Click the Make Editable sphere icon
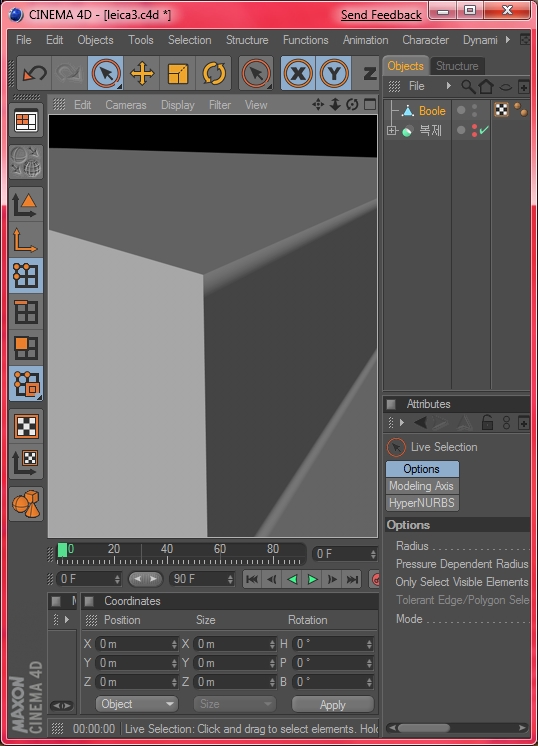Image resolution: width=538 pixels, height=746 pixels. coord(26,162)
